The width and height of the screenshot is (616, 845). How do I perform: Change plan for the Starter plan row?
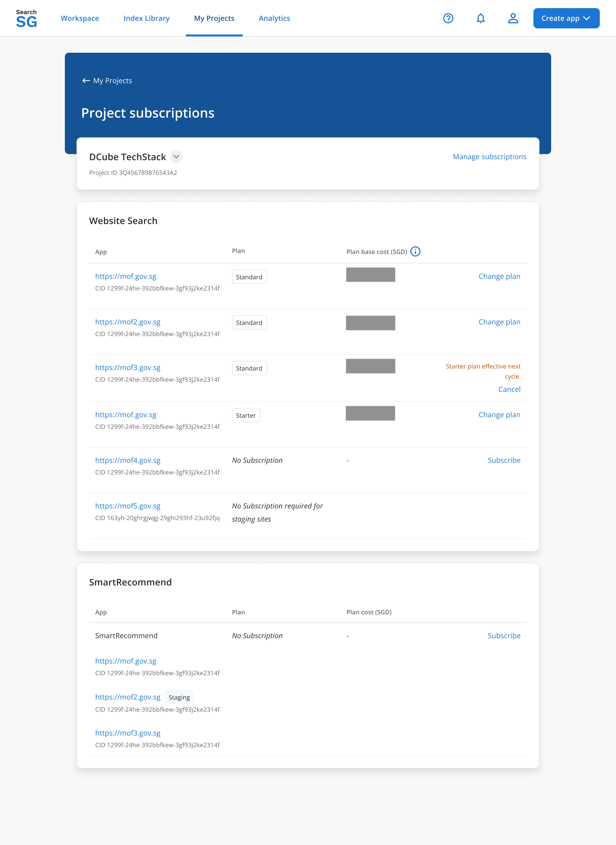[499, 415]
